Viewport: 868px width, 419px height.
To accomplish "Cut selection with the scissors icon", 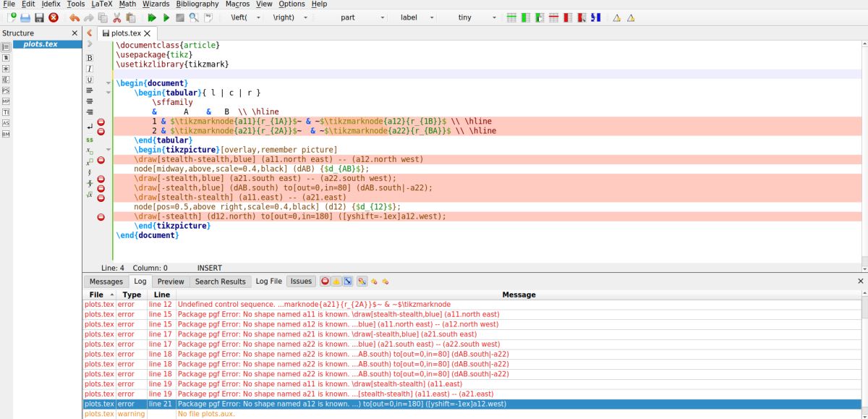I will click(116, 17).
